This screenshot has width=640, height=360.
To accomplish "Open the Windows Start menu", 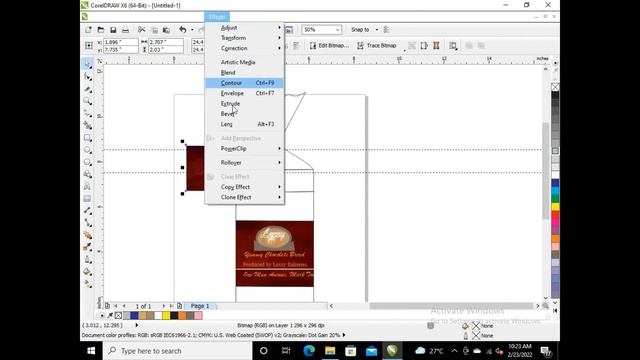I will click(91, 351).
